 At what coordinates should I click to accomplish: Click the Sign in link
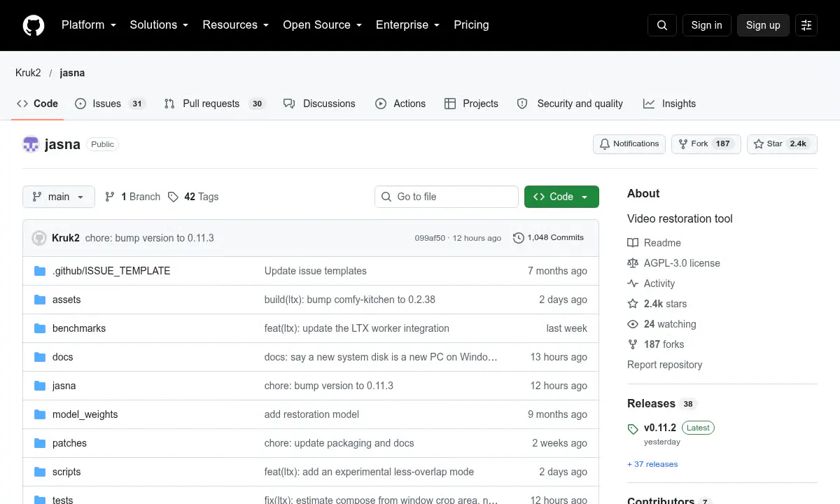coord(706,25)
